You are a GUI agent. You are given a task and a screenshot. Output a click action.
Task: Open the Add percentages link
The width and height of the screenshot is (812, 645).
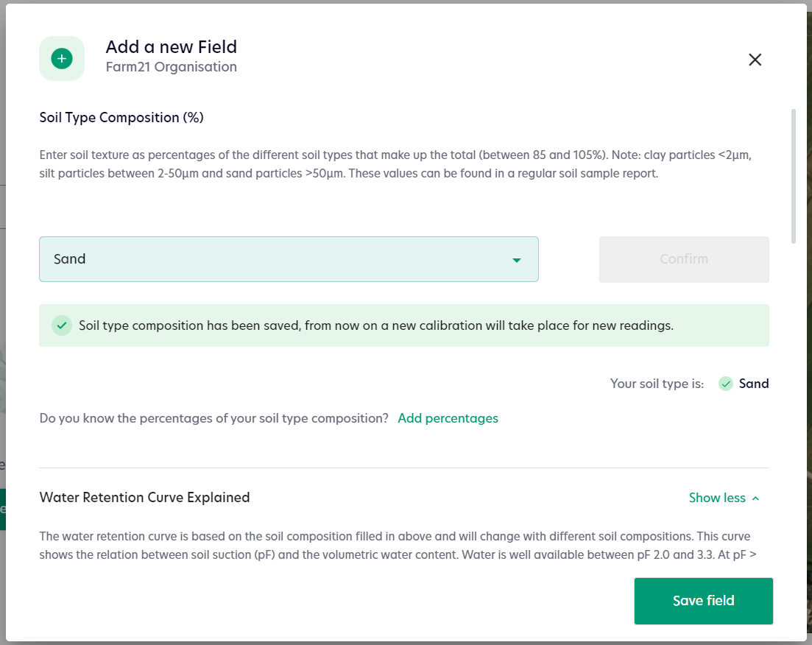pyautogui.click(x=448, y=418)
